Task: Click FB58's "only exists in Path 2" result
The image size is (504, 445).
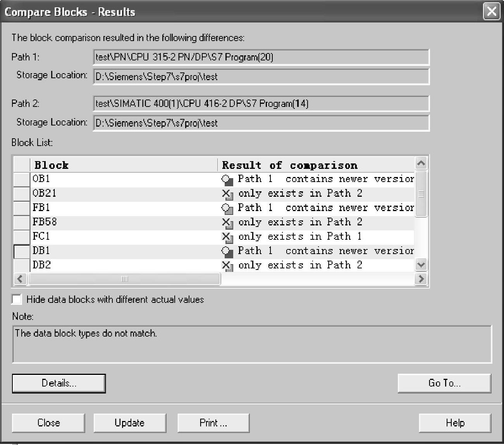Action: (x=300, y=222)
